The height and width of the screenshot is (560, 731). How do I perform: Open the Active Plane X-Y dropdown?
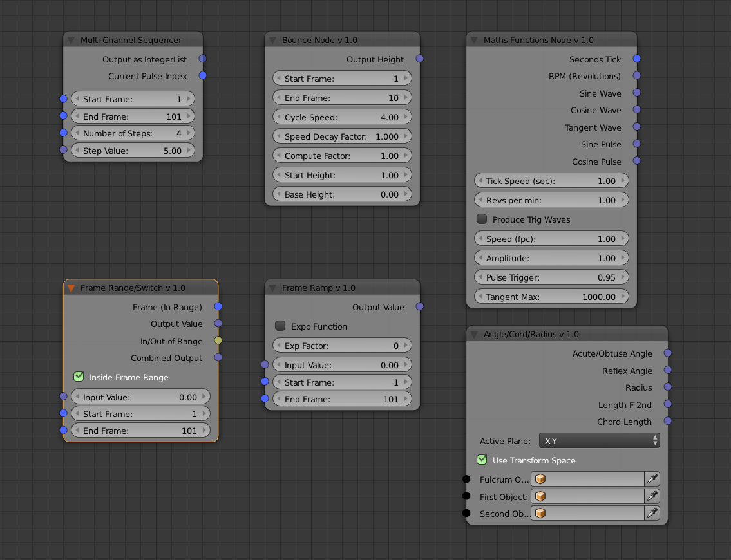(599, 441)
